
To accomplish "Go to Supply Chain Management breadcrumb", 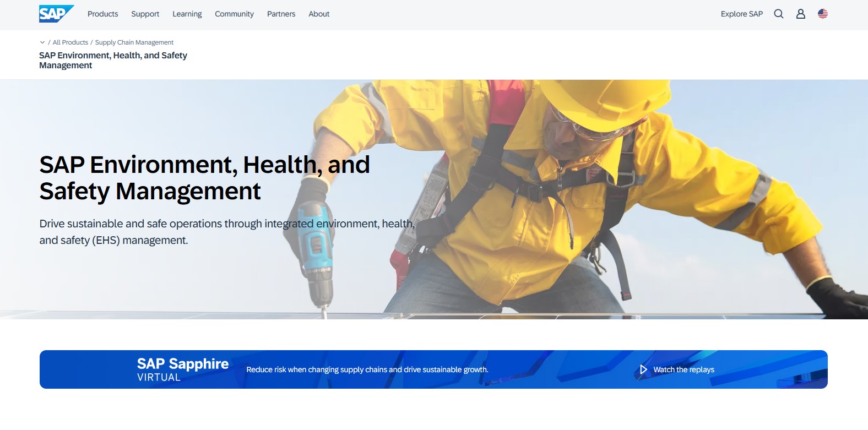I will [134, 42].
